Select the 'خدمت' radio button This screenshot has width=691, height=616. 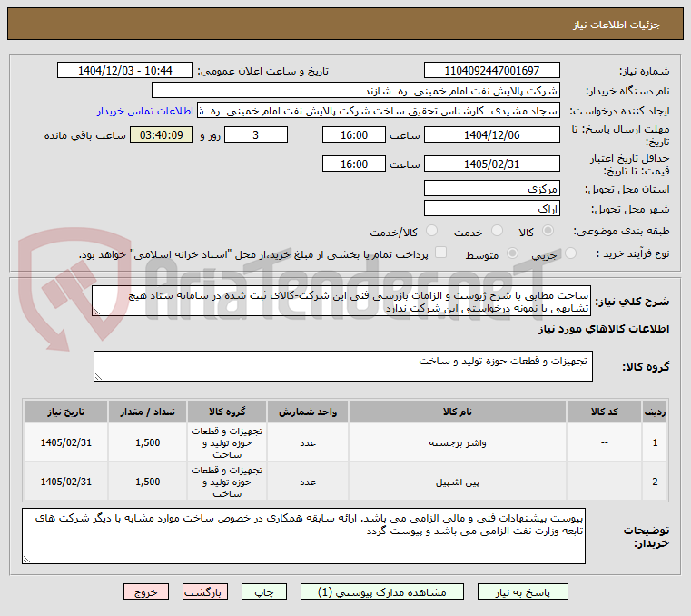coord(497,231)
